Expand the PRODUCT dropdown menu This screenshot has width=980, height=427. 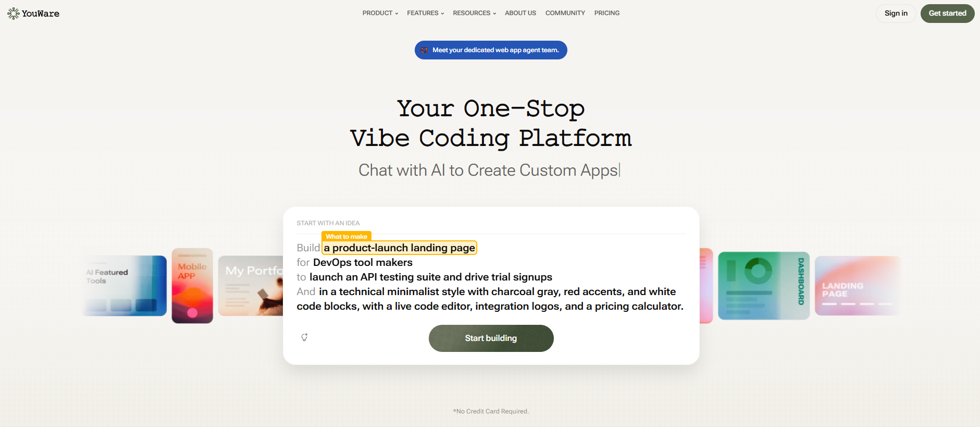(x=380, y=13)
